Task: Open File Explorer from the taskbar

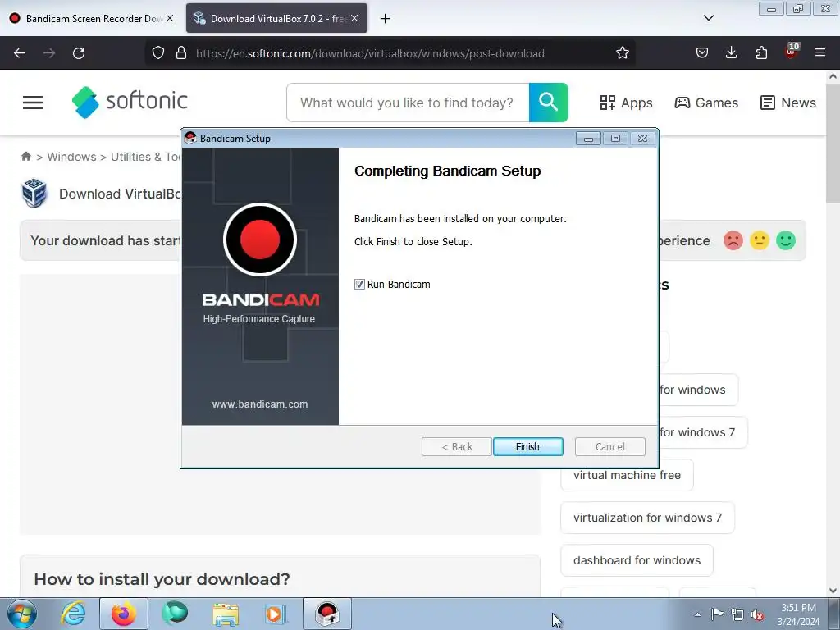Action: click(226, 614)
